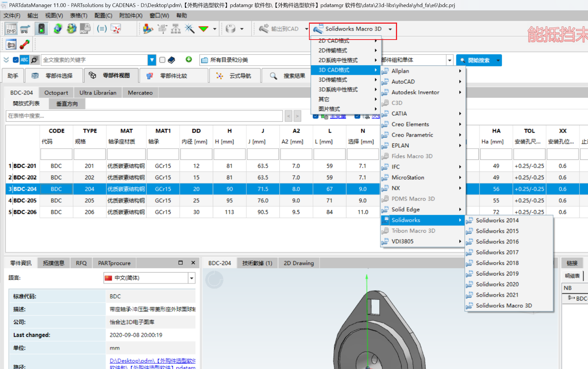Open the 配置(C) menu
588x369 pixels.
click(x=103, y=16)
